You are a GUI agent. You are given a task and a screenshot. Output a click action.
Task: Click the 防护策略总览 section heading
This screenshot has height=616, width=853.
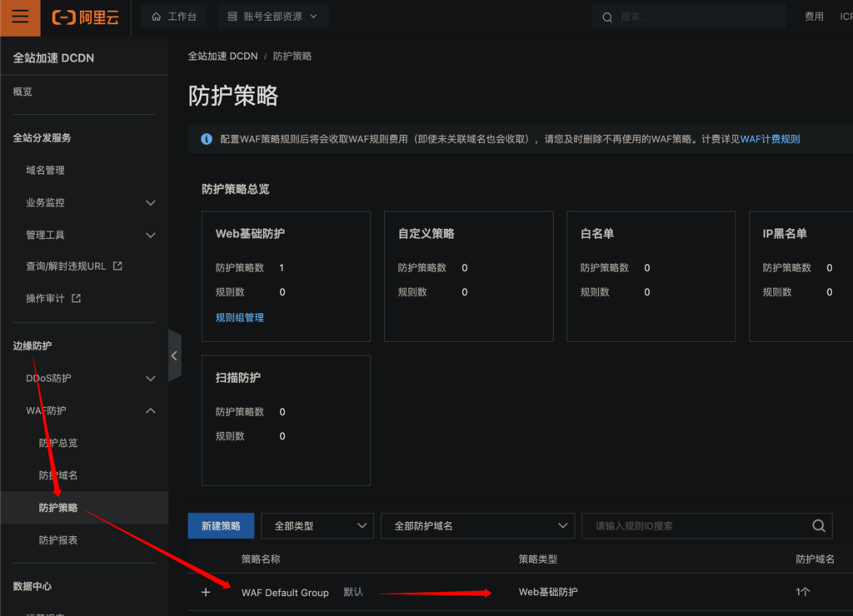coord(236,189)
